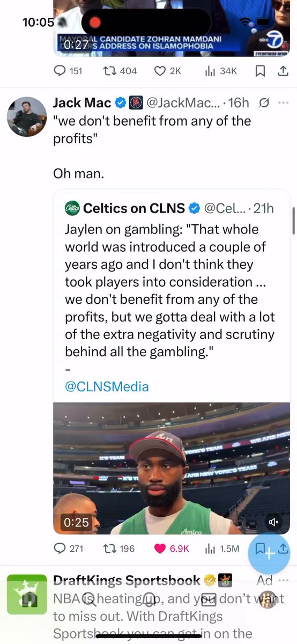Open the DraftKings Sportsbook profile logo
Viewport: 297px width, 644px height.
(x=27, y=595)
